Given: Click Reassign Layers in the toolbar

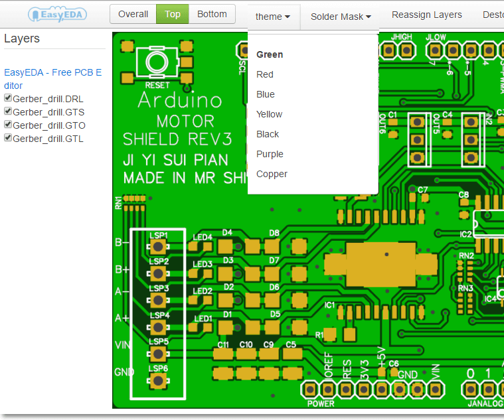Looking at the screenshot, I should [x=426, y=15].
